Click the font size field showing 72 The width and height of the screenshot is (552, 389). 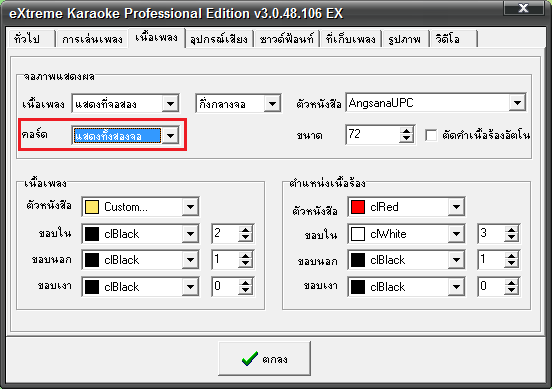pyautogui.click(x=373, y=134)
